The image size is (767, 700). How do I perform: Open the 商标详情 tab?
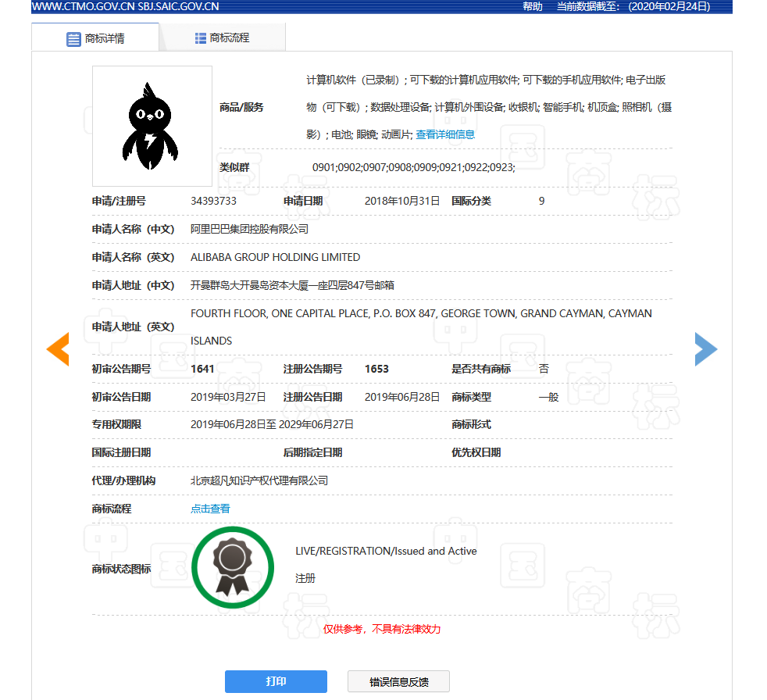pyautogui.click(x=95, y=37)
